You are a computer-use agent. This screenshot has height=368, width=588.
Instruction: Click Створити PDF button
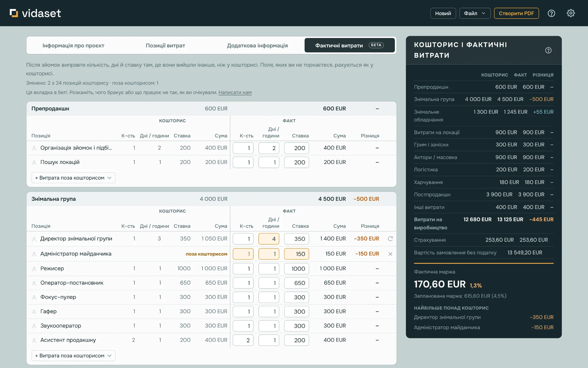(516, 13)
